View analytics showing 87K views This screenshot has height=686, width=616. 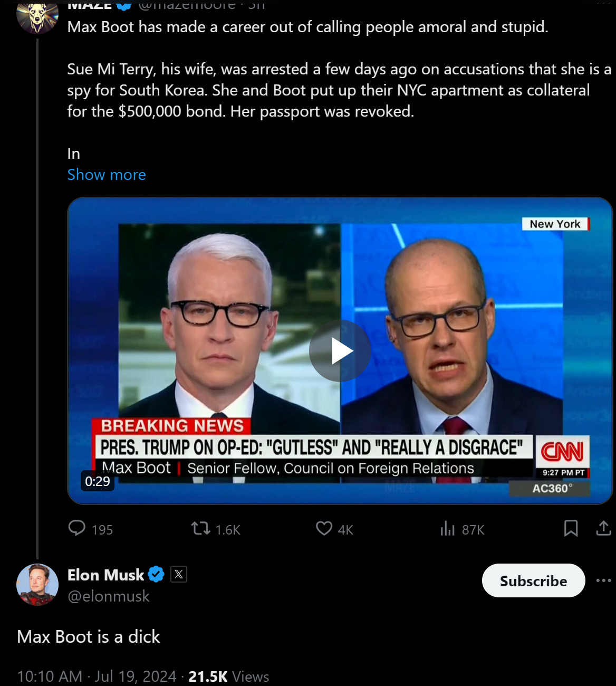coord(448,528)
